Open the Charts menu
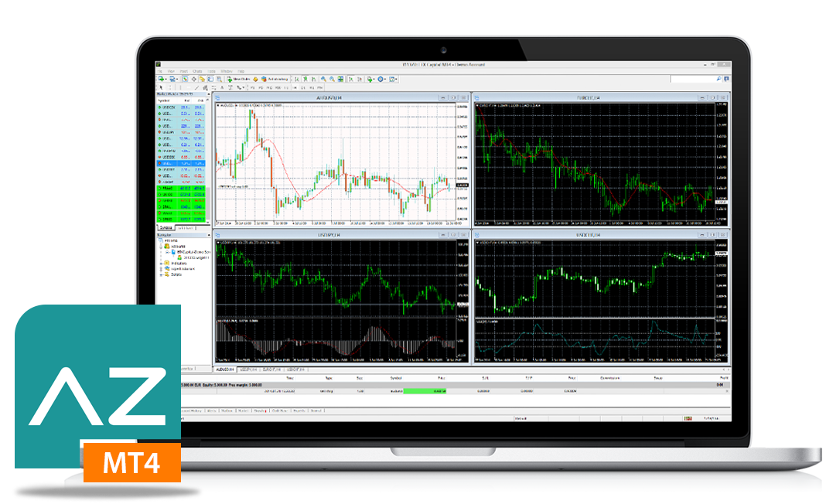The width and height of the screenshot is (833, 504). tap(198, 71)
